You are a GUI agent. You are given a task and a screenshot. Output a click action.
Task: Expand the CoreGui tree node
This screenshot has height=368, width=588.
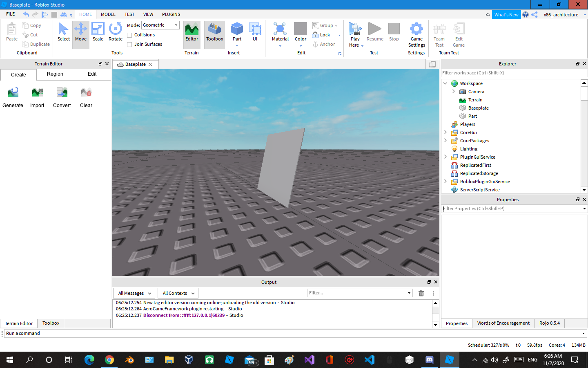(x=445, y=132)
